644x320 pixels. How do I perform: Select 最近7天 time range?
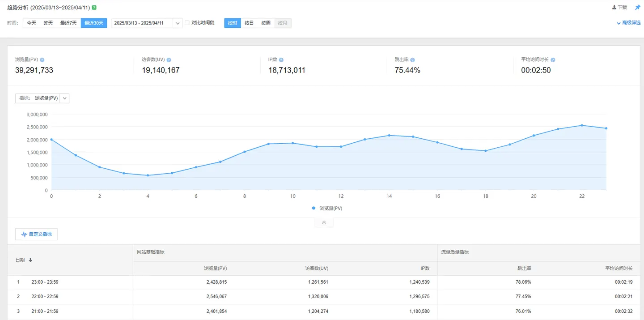pyautogui.click(x=68, y=23)
